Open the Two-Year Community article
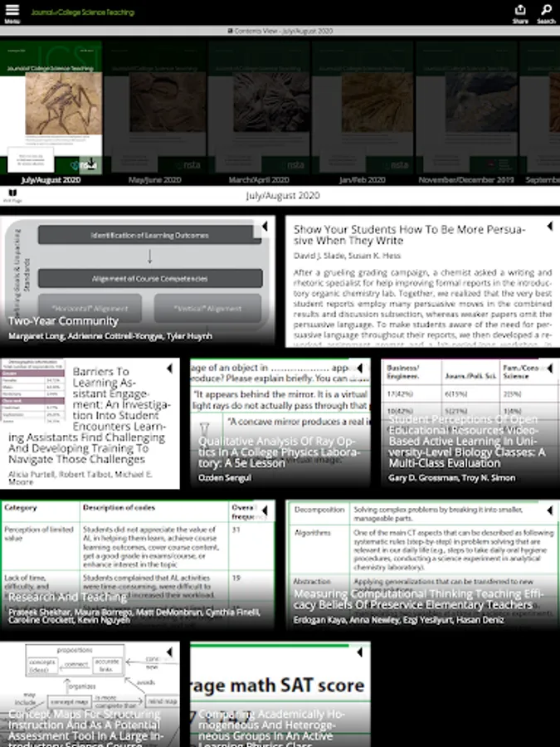This screenshot has height=747, width=560. [x=138, y=281]
